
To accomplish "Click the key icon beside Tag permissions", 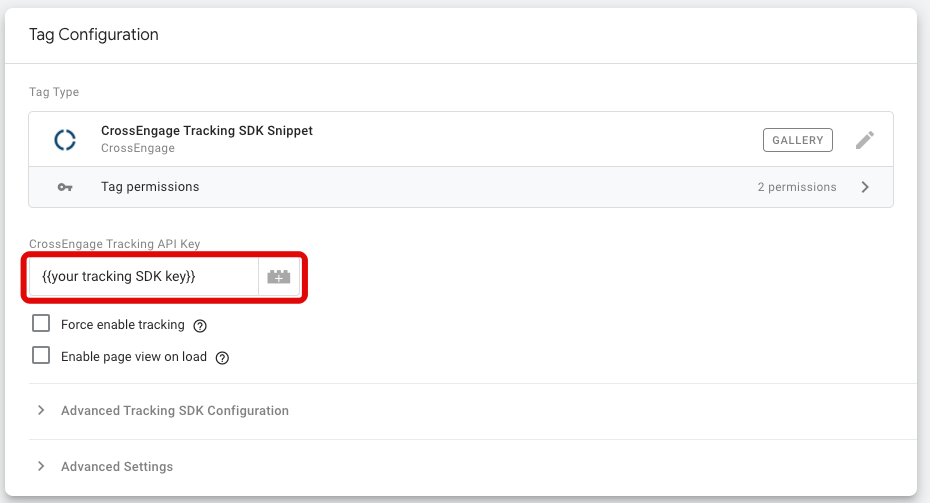I will pyautogui.click(x=65, y=187).
